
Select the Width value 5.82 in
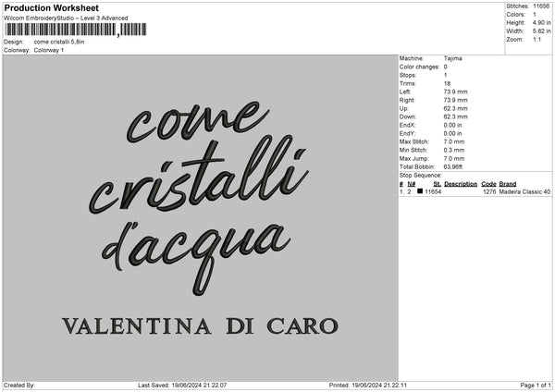(x=541, y=31)
